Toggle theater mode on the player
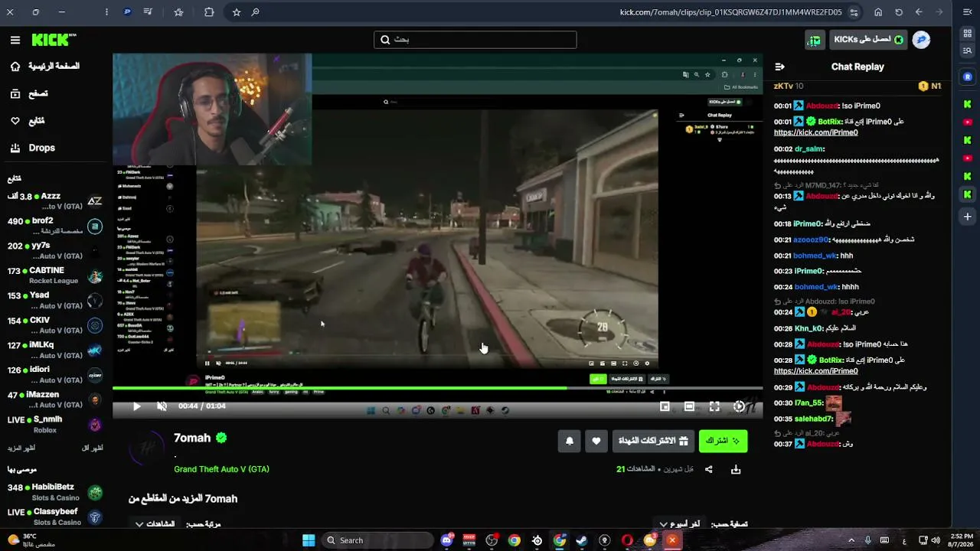Image resolution: width=980 pixels, height=551 pixels. pyautogui.click(x=689, y=406)
